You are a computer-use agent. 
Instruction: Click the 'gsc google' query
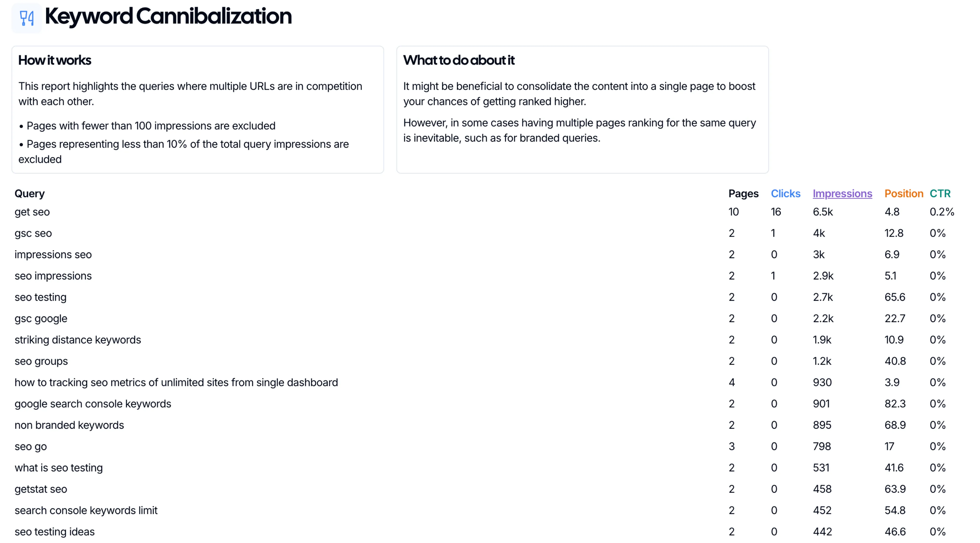point(41,319)
